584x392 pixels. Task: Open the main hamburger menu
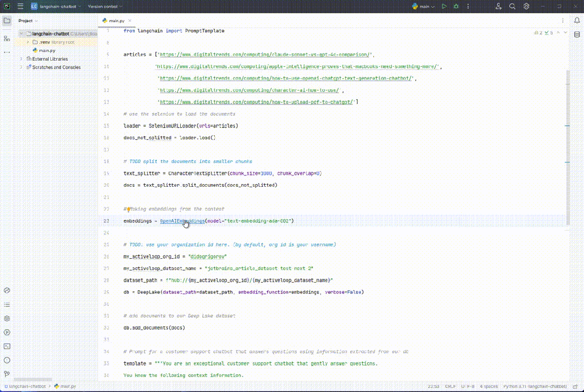coord(21,6)
